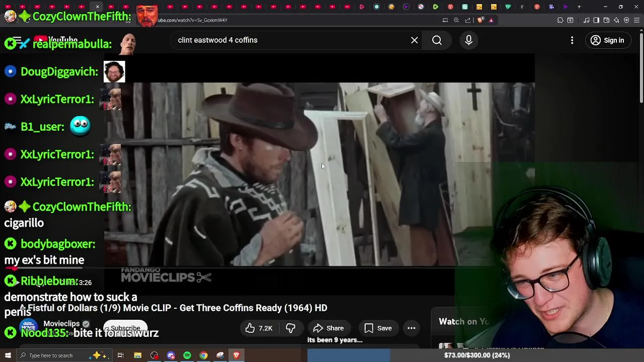644x362 pixels.
Task: Open Spotify from taskbar
Action: click(x=187, y=355)
